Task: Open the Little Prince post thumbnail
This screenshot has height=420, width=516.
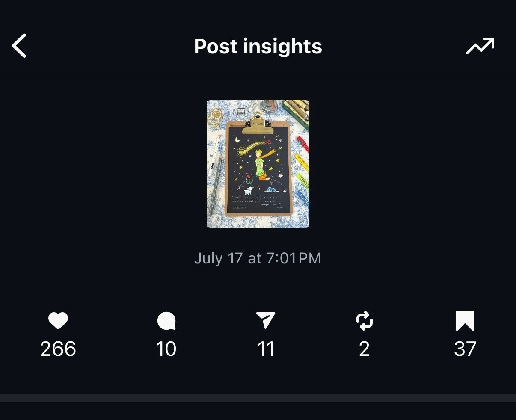Action: click(258, 163)
